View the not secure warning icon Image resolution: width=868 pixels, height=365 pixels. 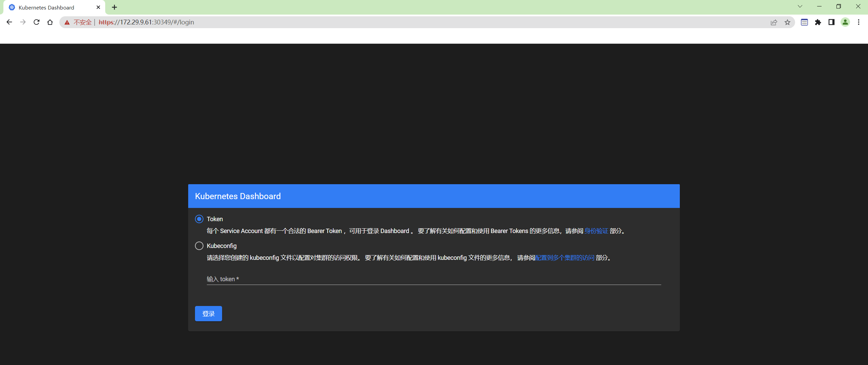point(67,22)
